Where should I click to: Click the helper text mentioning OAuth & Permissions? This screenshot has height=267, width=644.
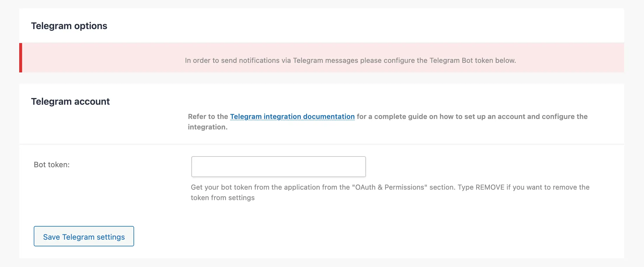tap(390, 187)
